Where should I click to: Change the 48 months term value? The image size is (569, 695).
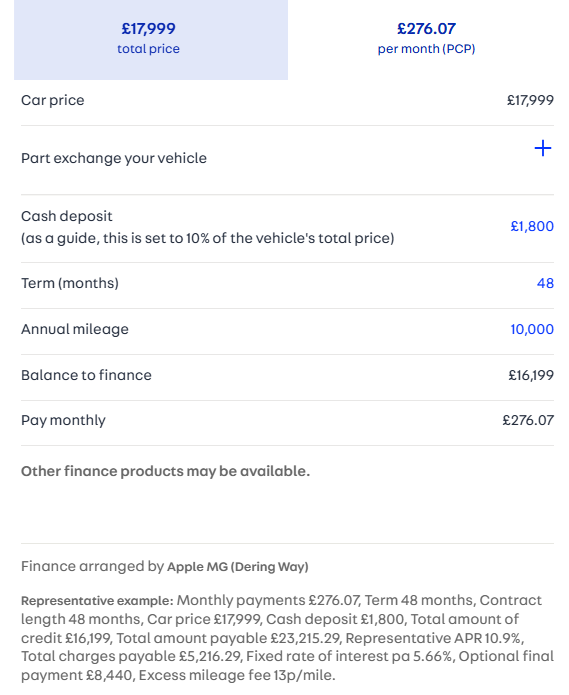pos(545,283)
